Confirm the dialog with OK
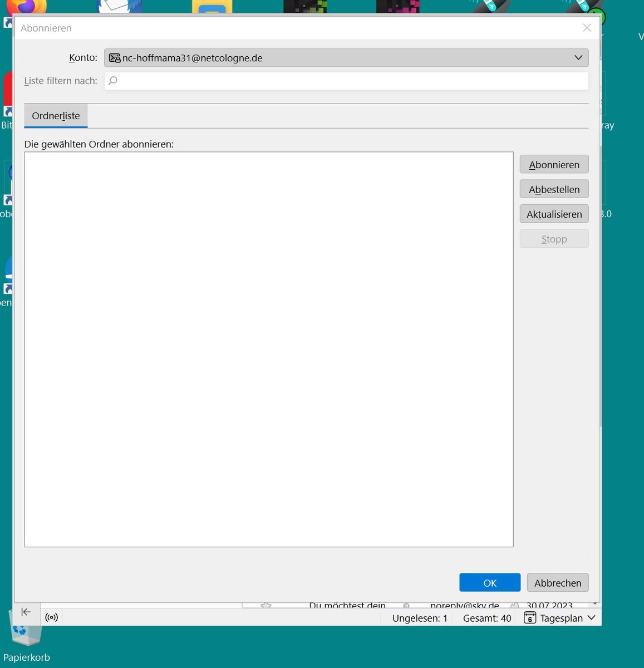The width and height of the screenshot is (644, 668). point(490,583)
